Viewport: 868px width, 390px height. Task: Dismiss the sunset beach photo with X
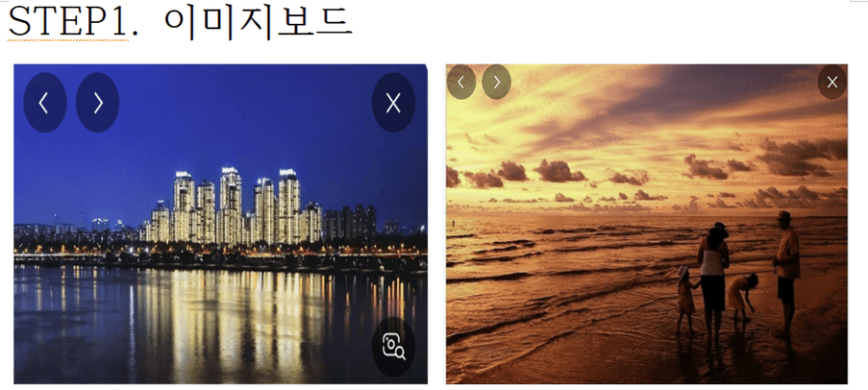tap(832, 82)
